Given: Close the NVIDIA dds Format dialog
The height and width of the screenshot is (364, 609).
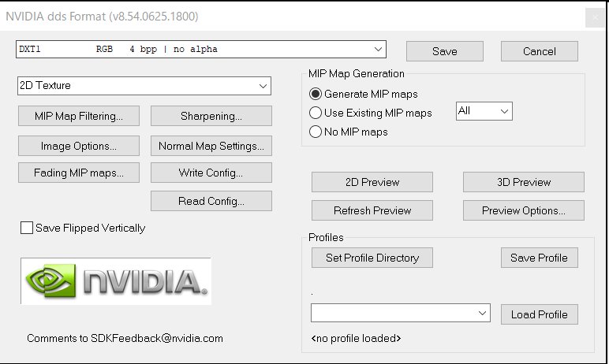Looking at the screenshot, I should (594, 18).
